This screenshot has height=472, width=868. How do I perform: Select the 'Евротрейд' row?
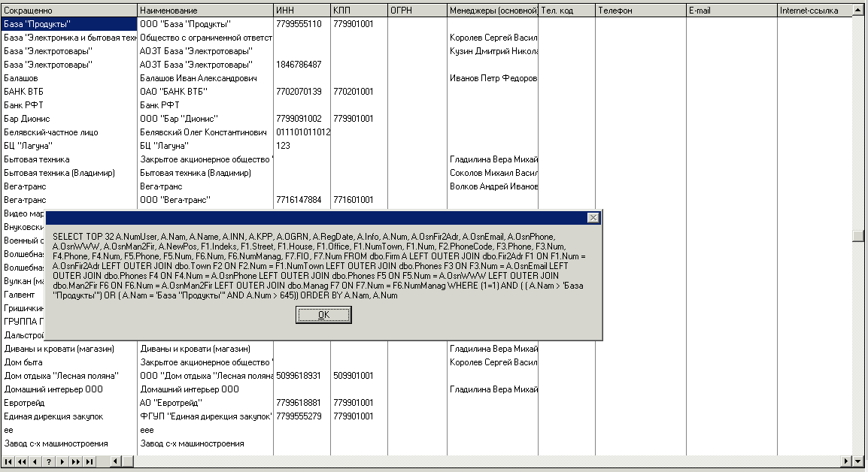[68, 403]
